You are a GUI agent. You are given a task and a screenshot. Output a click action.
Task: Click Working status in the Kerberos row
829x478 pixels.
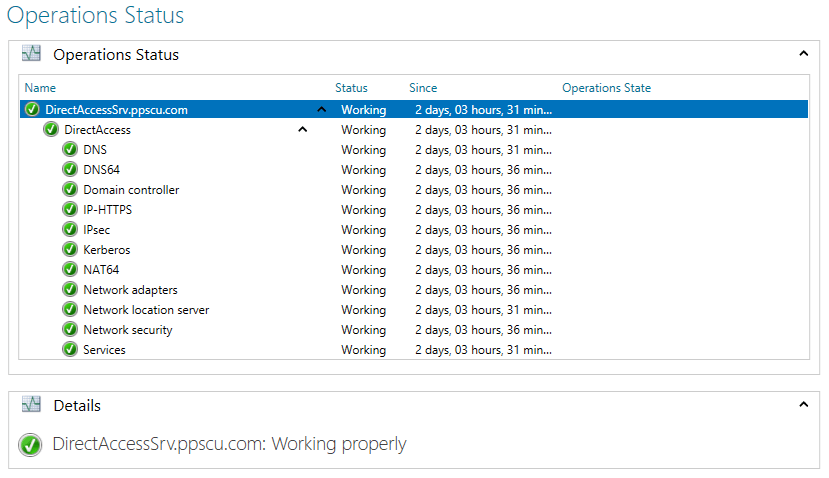tap(364, 250)
